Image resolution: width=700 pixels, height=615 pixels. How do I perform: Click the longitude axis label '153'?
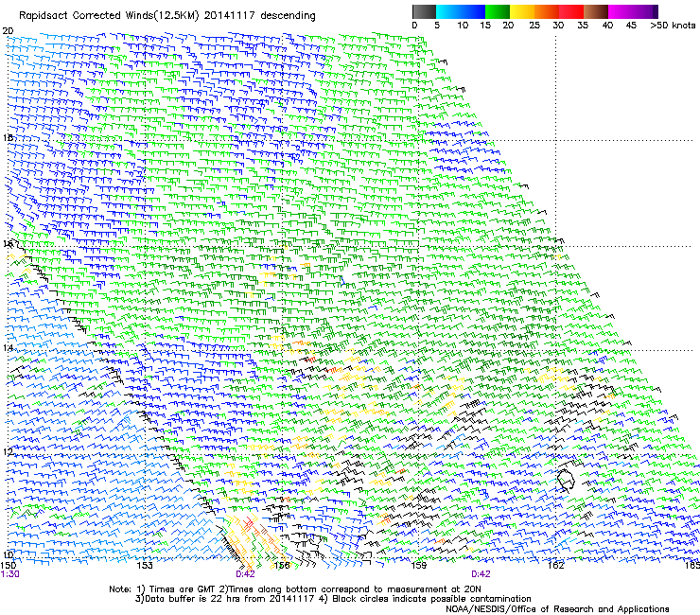coord(145,566)
